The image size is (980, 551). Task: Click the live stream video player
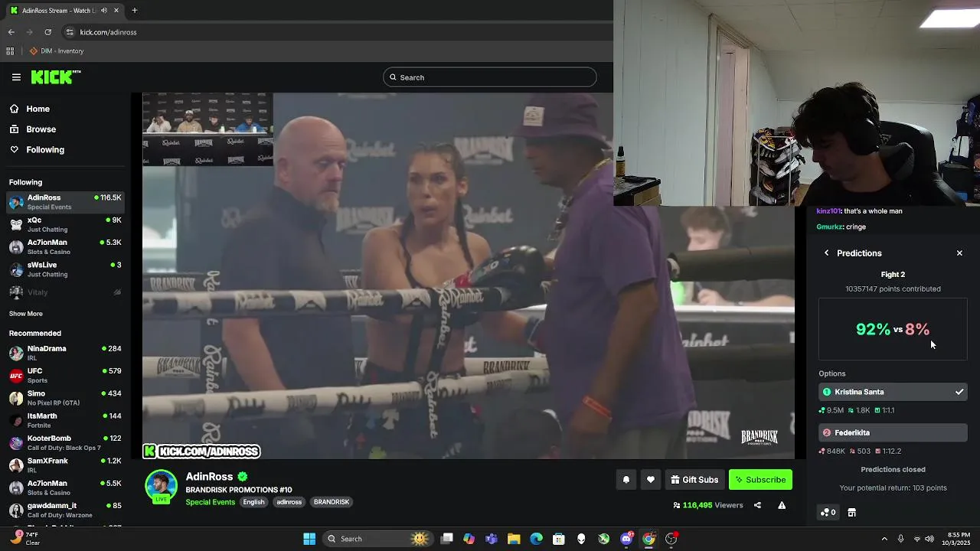pos(468,276)
